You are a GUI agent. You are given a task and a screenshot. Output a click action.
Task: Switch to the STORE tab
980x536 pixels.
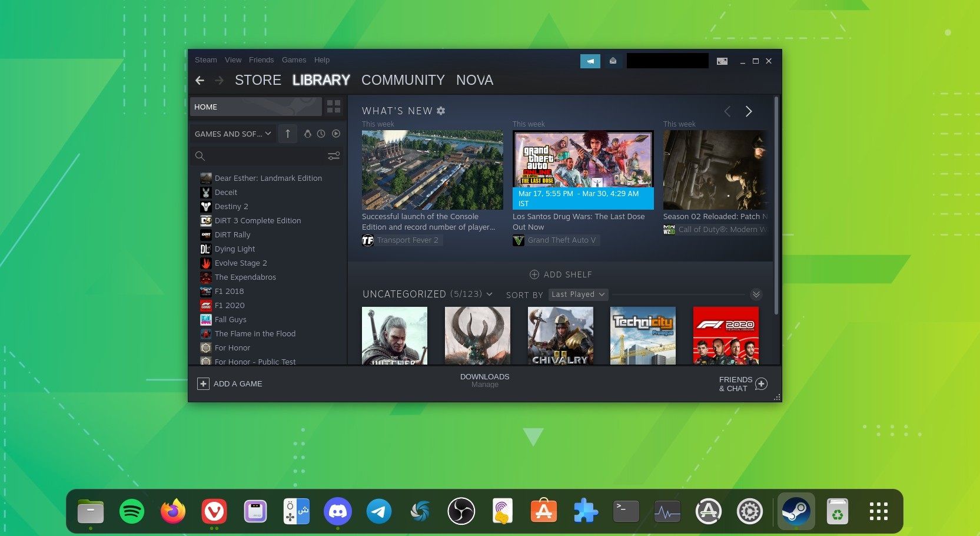258,80
